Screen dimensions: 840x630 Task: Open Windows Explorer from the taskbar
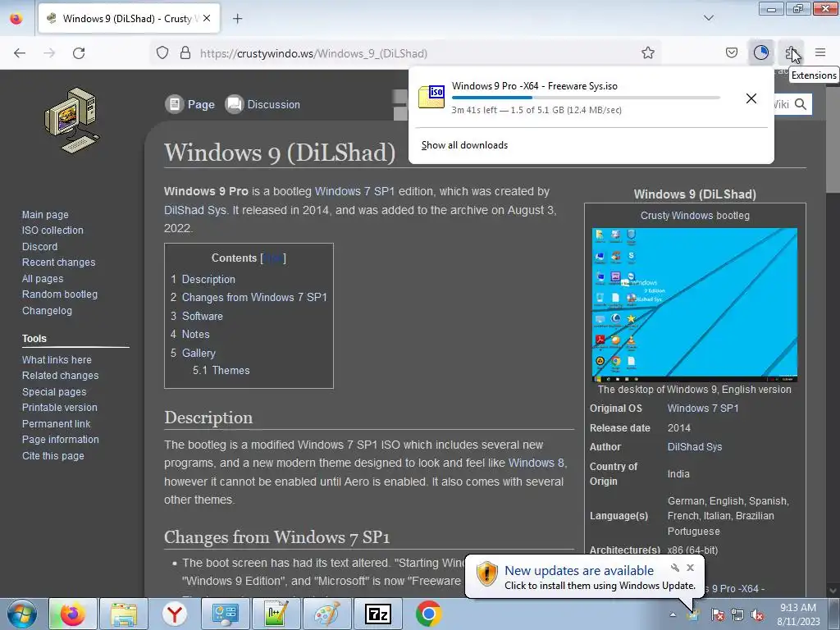pos(124,614)
